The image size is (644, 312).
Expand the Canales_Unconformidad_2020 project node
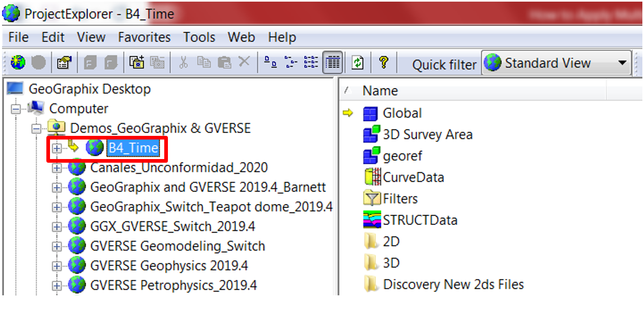(x=57, y=168)
